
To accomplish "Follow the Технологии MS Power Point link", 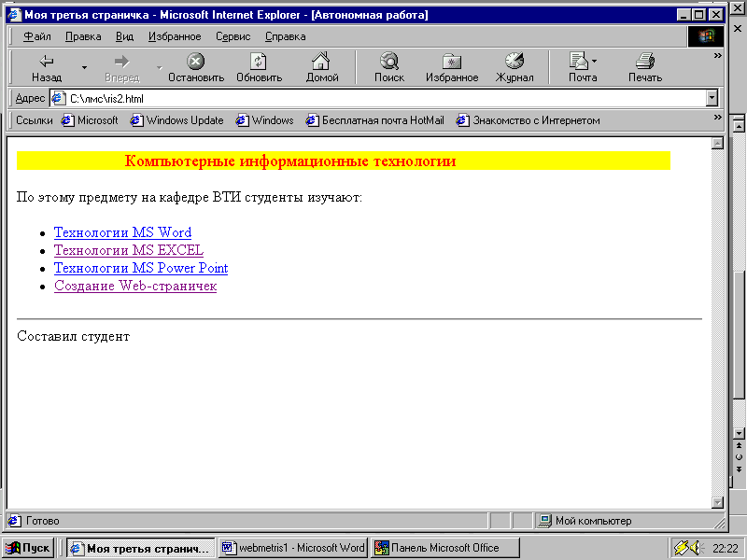I will (x=141, y=268).
